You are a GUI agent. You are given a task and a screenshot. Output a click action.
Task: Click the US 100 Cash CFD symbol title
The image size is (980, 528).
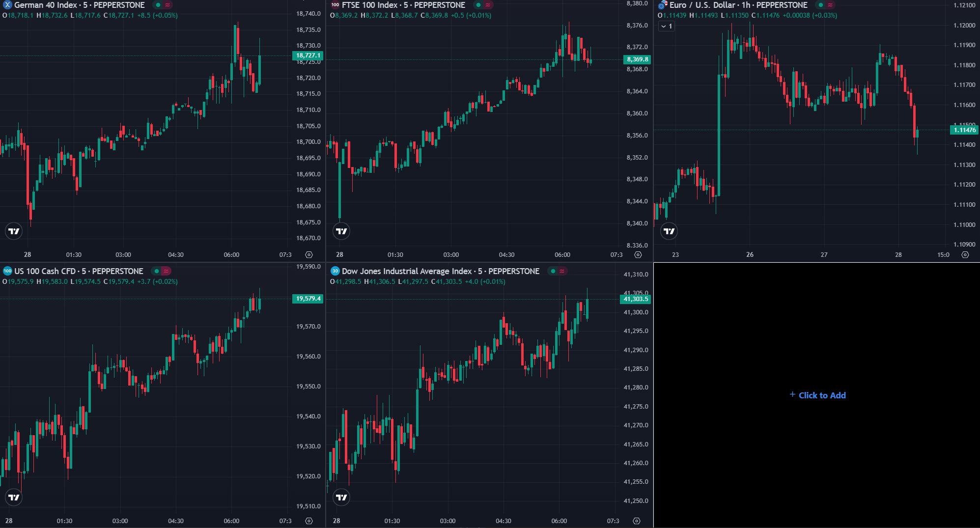45,271
